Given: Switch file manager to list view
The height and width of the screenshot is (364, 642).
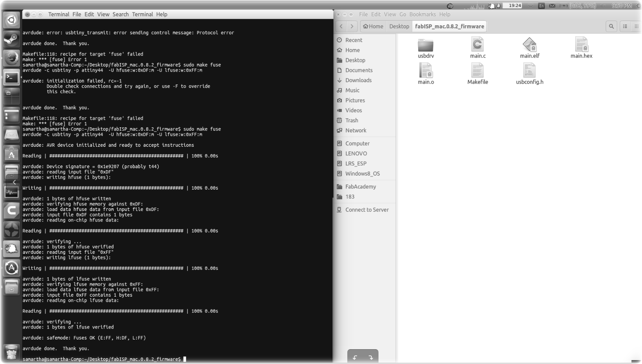Looking at the screenshot, I should click(625, 26).
